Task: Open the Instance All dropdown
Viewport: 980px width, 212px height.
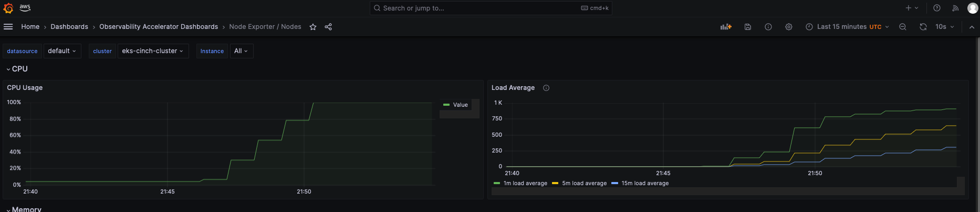Action: [241, 51]
